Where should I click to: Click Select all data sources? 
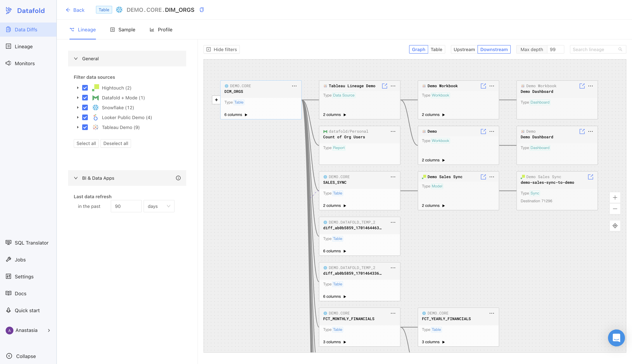pyautogui.click(x=86, y=143)
